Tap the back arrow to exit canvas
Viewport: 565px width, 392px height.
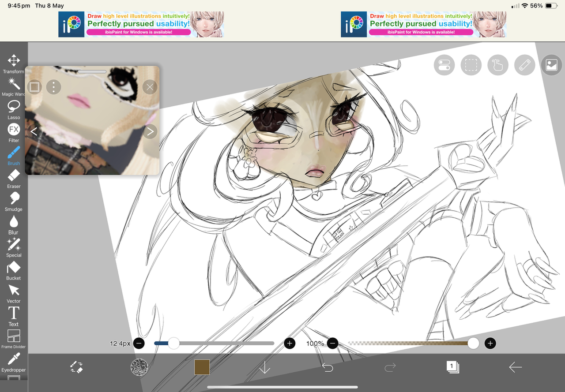(515, 367)
